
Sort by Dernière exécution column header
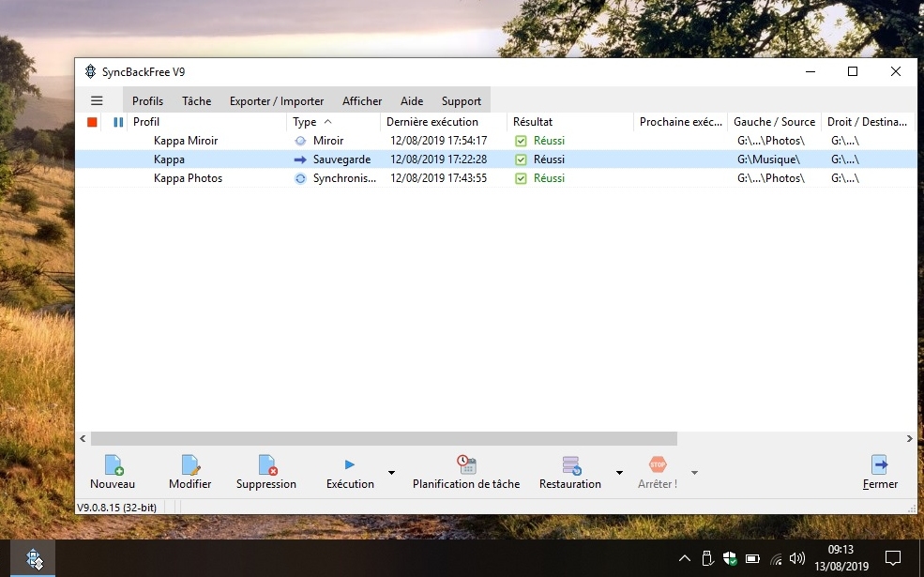444,122
